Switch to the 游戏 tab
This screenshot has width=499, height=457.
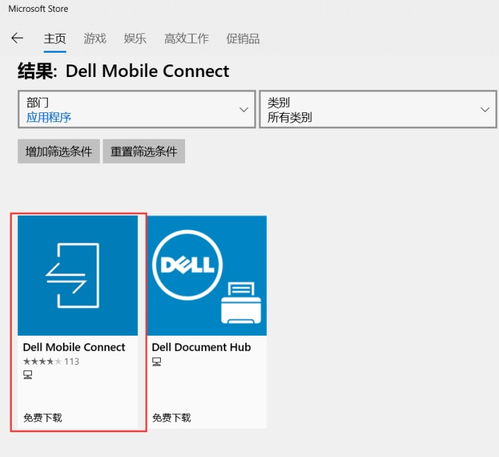coord(95,39)
